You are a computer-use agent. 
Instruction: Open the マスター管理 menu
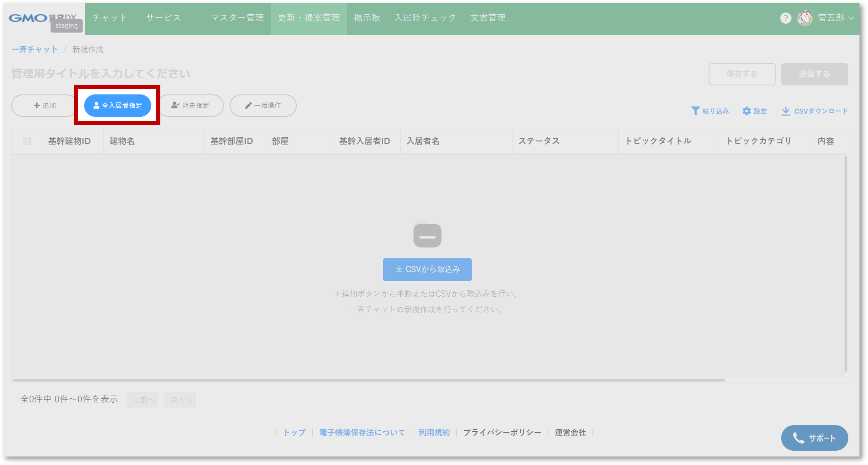pos(237,18)
